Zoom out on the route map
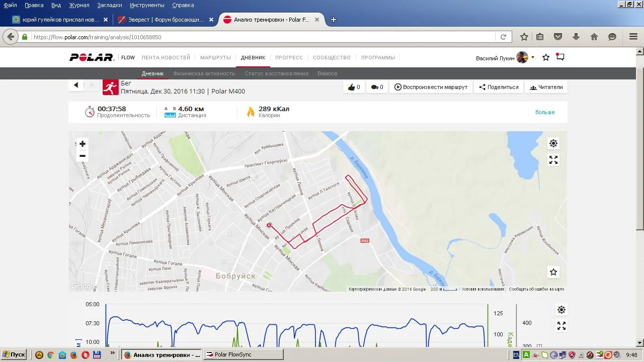The image size is (644, 362). [83, 156]
